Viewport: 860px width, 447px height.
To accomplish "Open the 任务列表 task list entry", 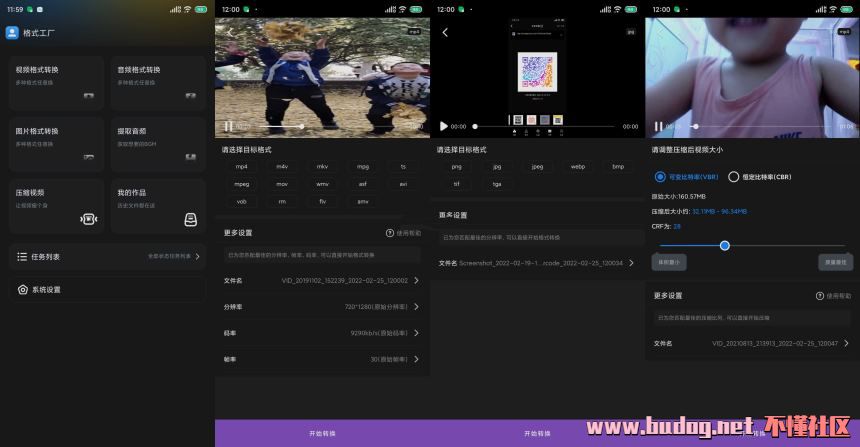I will (x=106, y=257).
